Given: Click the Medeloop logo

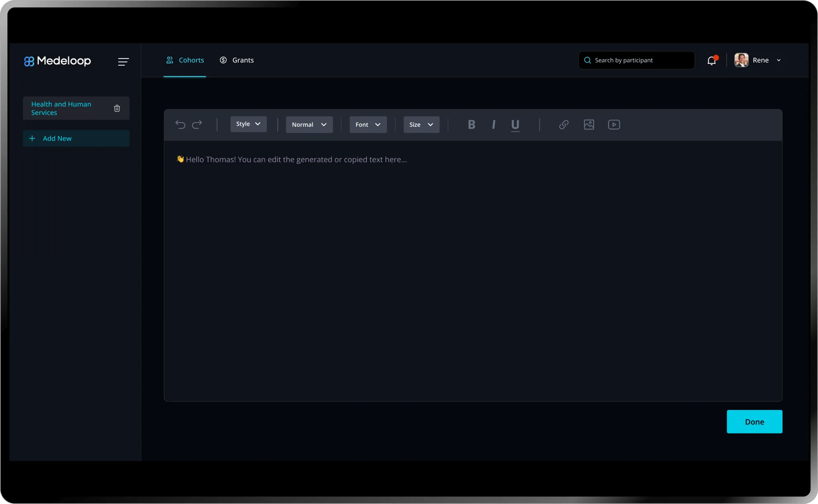Looking at the screenshot, I should (x=57, y=61).
